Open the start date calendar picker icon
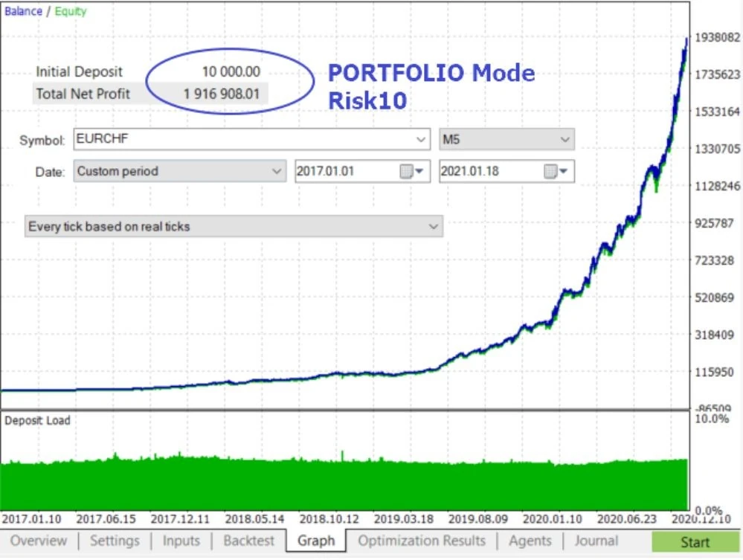Screen dimensions: 743x560 point(406,172)
